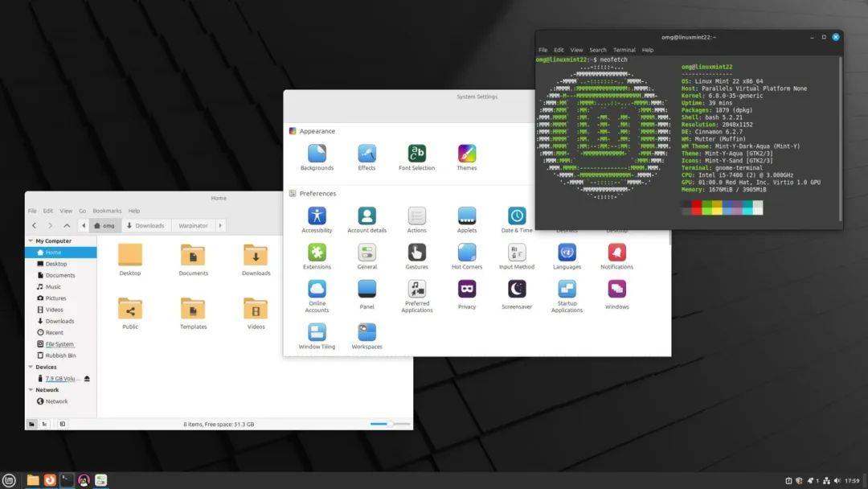868x489 pixels.
Task: Open the Workspaces settings icon
Action: [x=366, y=332]
